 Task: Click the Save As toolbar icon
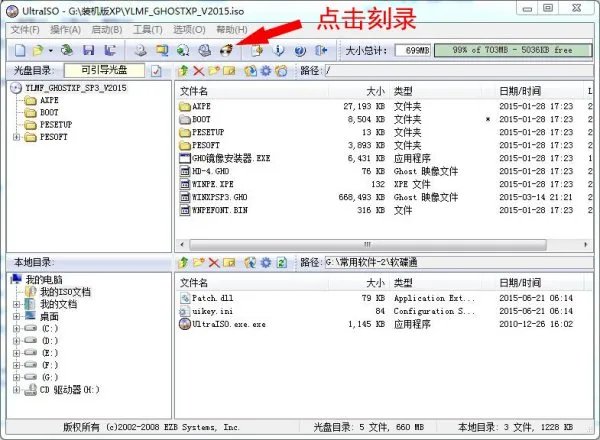tap(111, 51)
